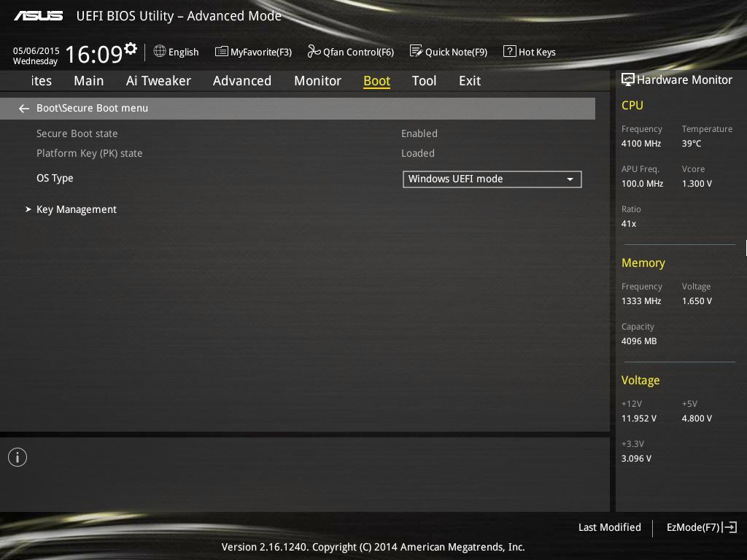747x560 pixels.
Task: Click the 39°C temperature value
Action: pos(692,144)
